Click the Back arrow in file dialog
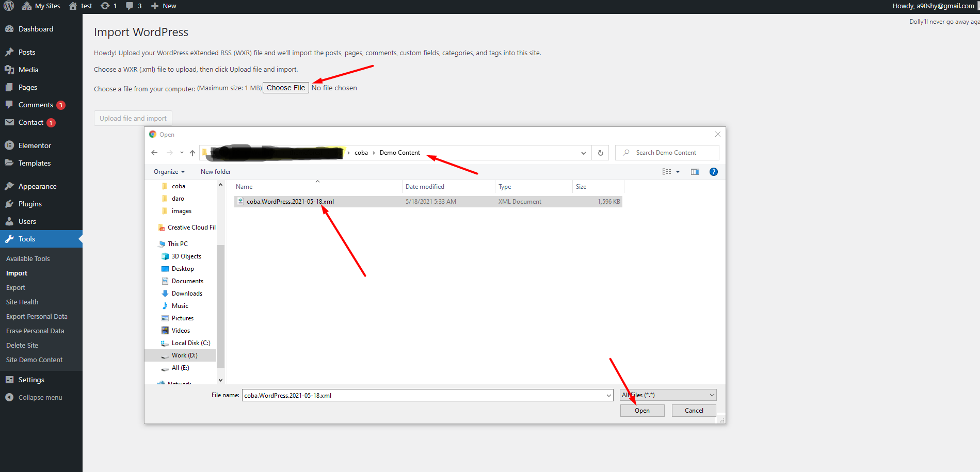The image size is (980, 472). [x=154, y=153]
